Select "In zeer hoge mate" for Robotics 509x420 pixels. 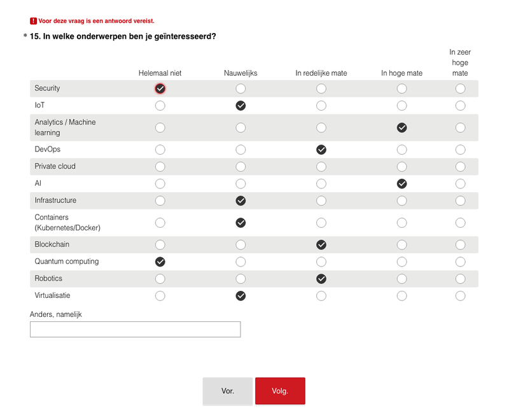[x=460, y=279]
